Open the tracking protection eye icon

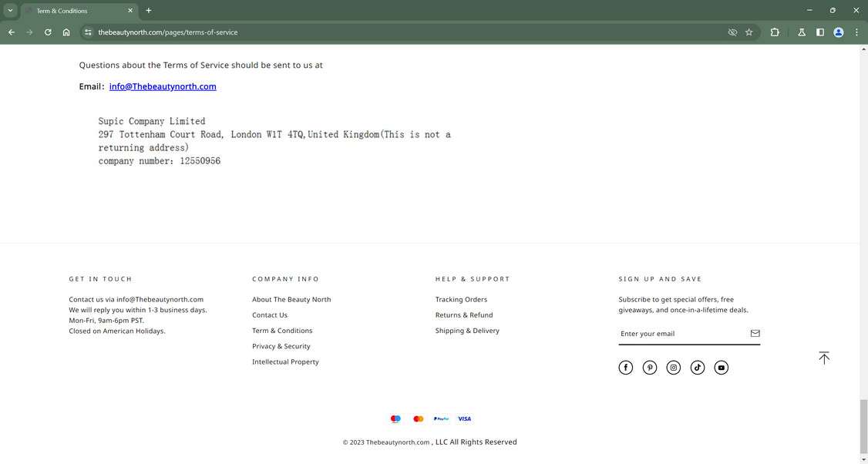pyautogui.click(x=732, y=32)
